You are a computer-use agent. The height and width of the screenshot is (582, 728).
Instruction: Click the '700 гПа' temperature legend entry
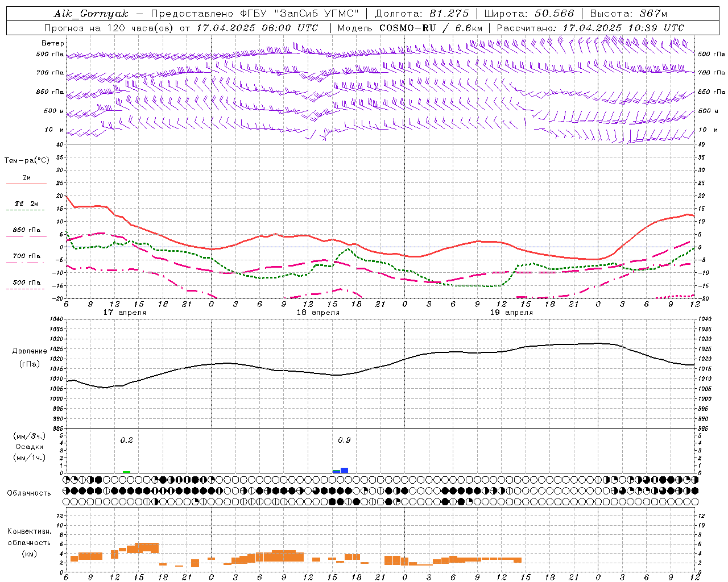coord(27,256)
